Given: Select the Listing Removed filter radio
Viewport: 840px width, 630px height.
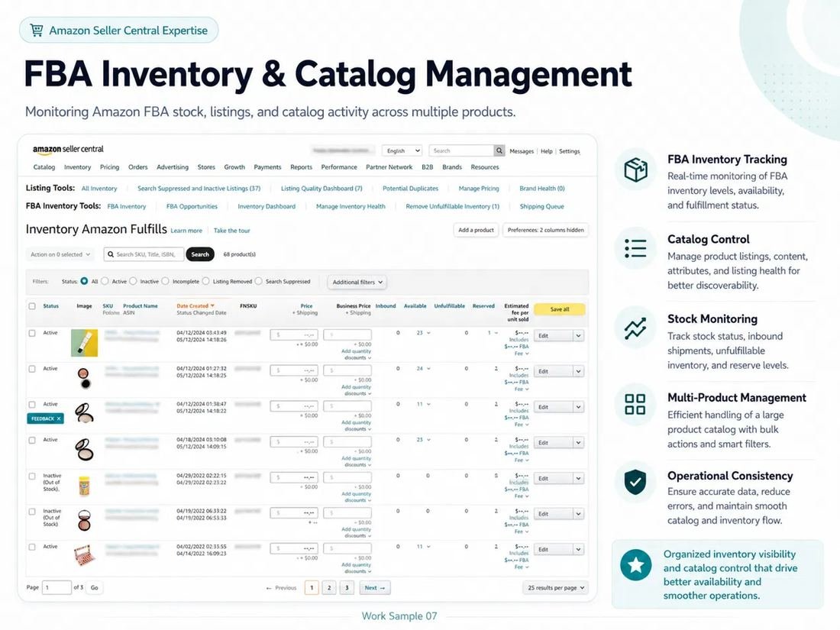Looking at the screenshot, I should pos(205,281).
